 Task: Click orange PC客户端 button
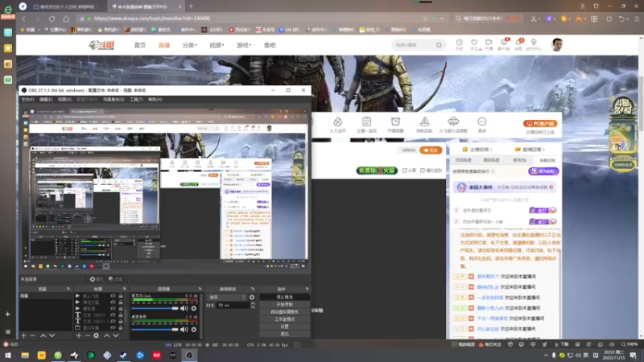[540, 124]
